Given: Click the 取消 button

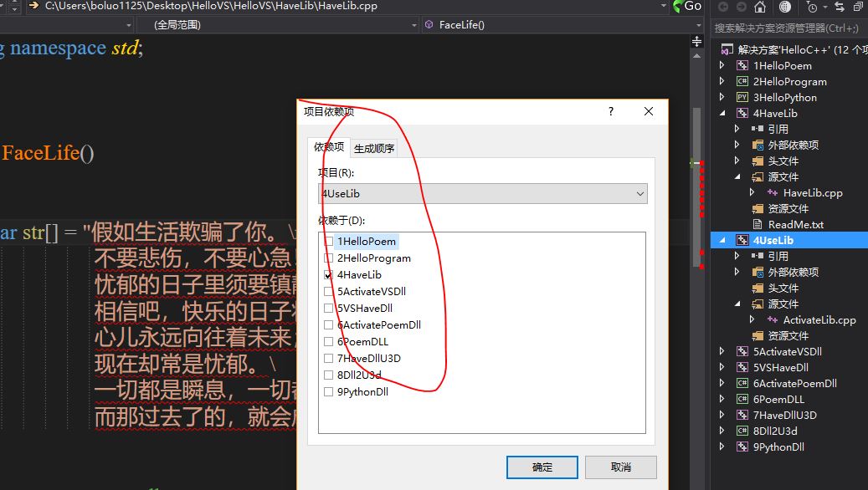Looking at the screenshot, I should point(620,467).
